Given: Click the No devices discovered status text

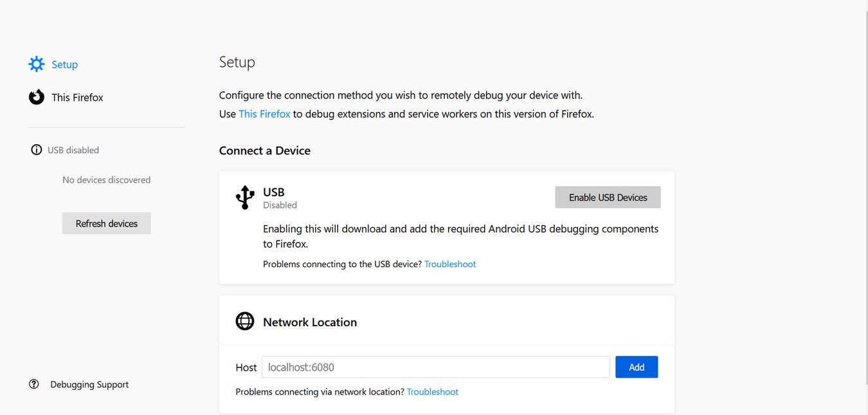Looking at the screenshot, I should click(x=106, y=180).
